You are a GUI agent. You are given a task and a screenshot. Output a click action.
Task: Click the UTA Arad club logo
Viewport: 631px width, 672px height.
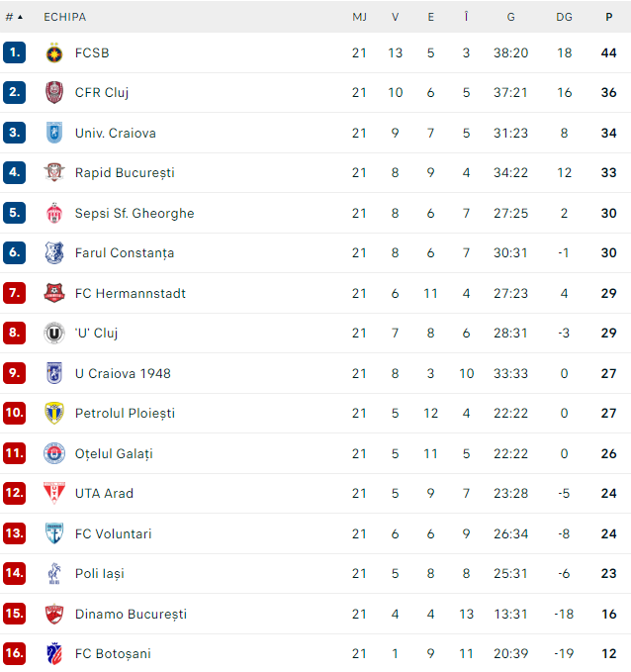click(53, 493)
